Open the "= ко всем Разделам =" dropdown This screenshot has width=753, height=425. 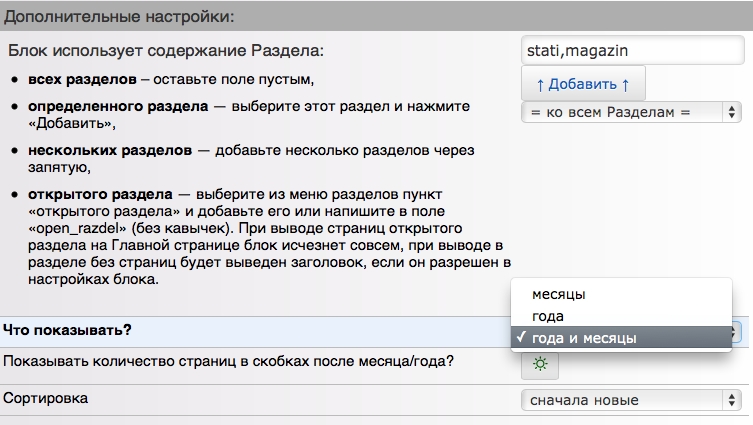click(630, 112)
